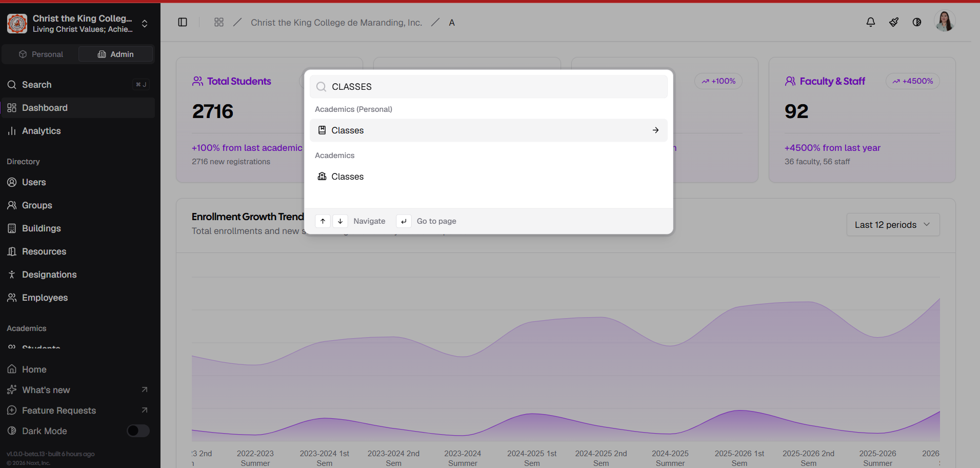Click the What's new sparkle icon
980x468 pixels.
pyautogui.click(x=12, y=390)
